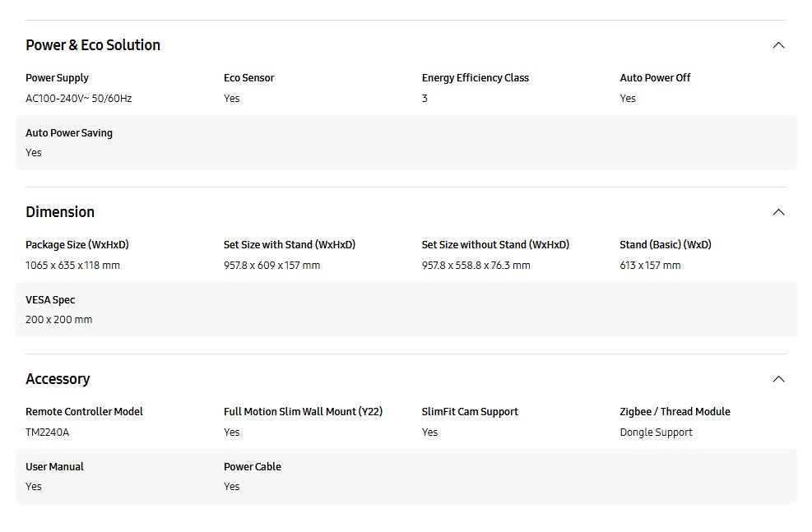
Task: Click the Auto Power Off label
Action: coord(655,78)
